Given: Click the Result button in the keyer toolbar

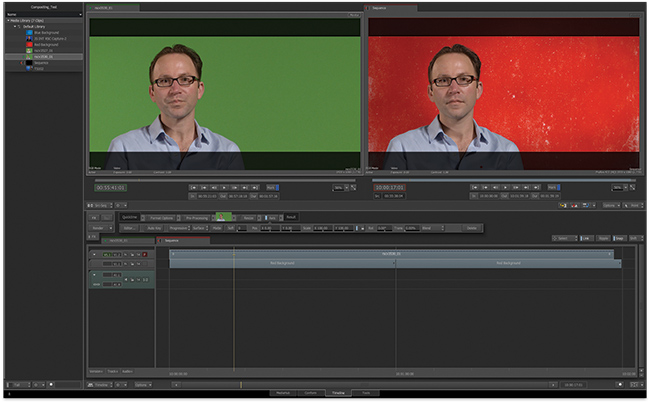Looking at the screenshot, I should (292, 216).
